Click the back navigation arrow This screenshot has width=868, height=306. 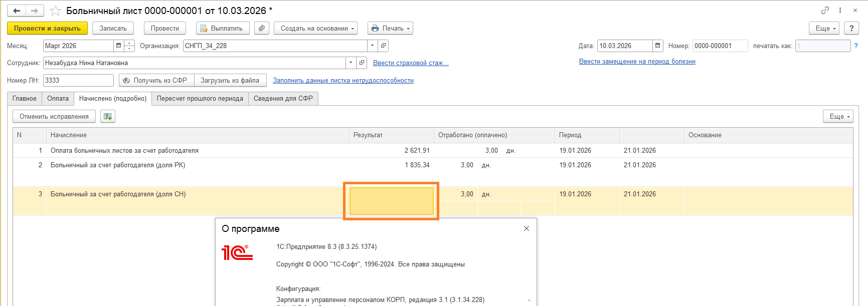click(17, 11)
